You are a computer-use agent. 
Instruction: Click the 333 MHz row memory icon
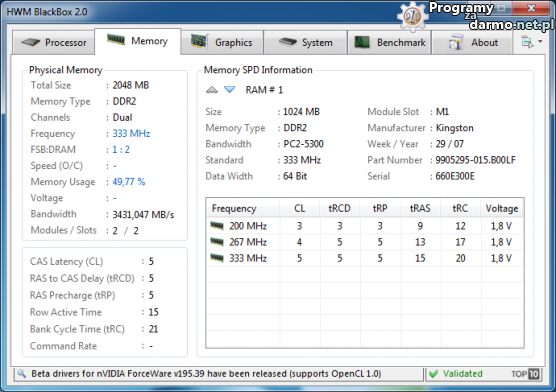(x=217, y=258)
